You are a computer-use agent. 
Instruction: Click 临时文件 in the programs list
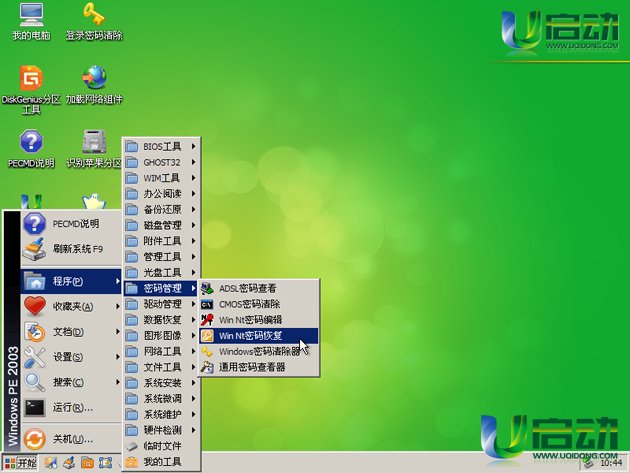(x=161, y=446)
